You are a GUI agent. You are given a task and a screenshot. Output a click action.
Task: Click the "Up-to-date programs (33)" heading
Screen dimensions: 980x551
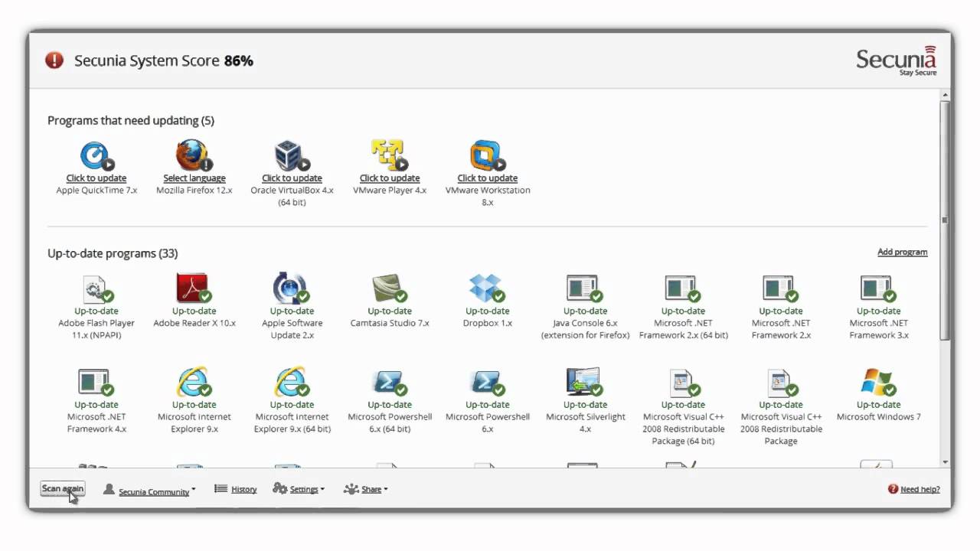coord(113,253)
